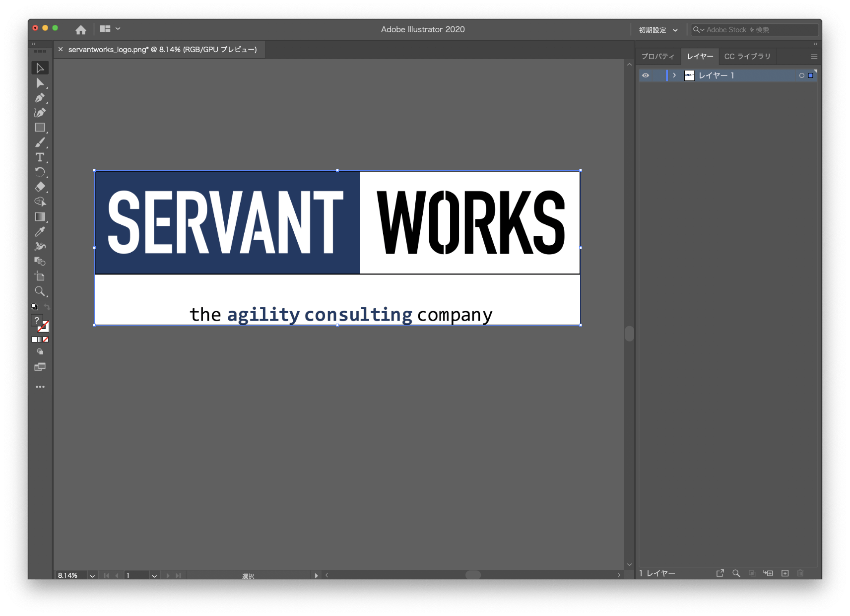Select the Eyedropper tool
Image resolution: width=850 pixels, height=616 pixels.
(x=40, y=232)
